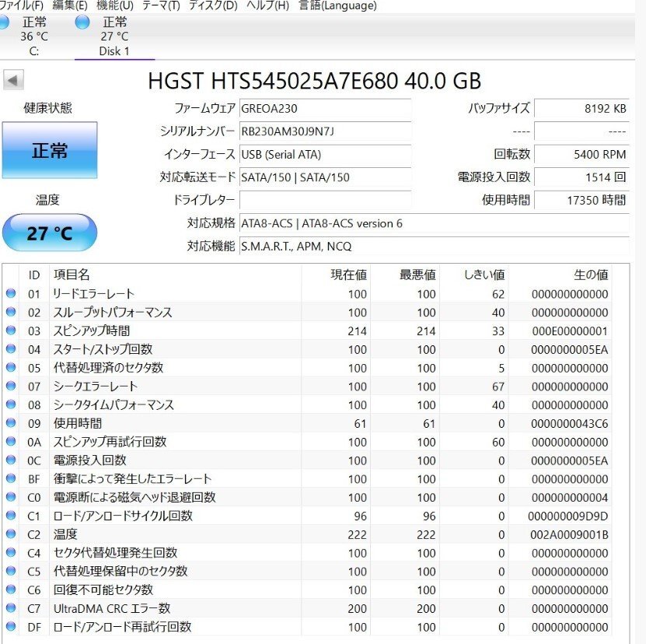Click the ID column header
Viewport: 646px width, 644px height.
tap(33, 275)
